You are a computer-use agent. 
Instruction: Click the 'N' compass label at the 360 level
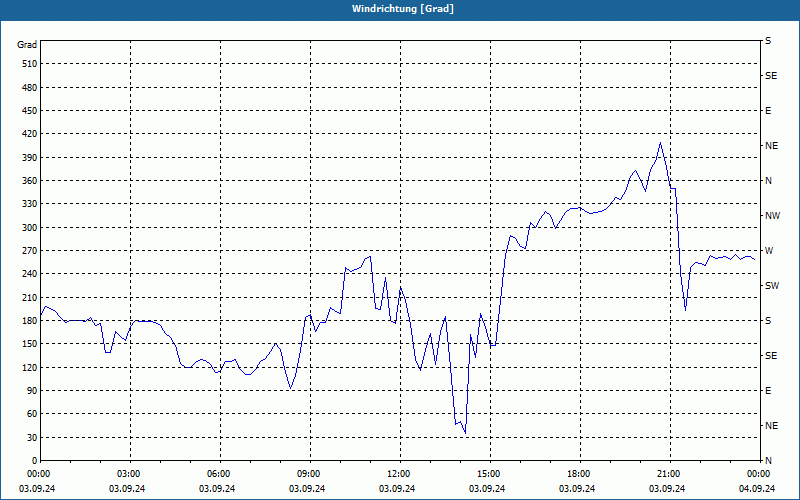coord(768,181)
